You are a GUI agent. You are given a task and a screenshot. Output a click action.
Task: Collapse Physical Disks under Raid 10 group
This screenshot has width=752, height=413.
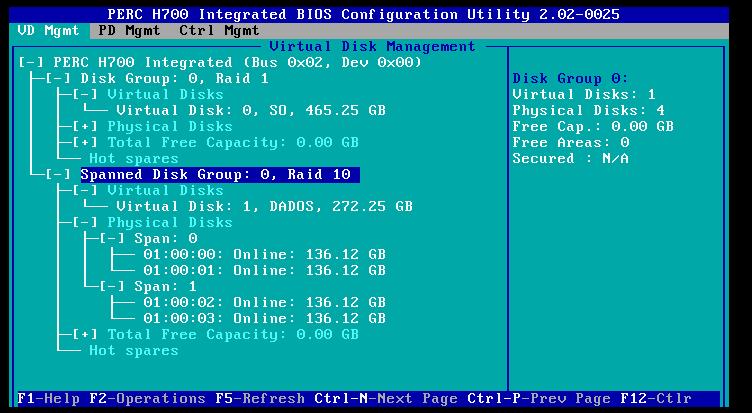point(85,223)
